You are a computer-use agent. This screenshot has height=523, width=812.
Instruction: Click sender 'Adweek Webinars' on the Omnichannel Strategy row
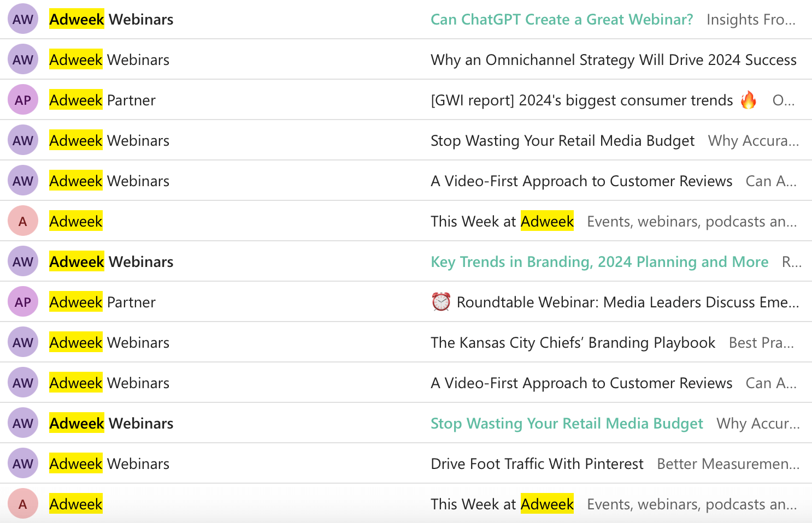[x=109, y=60]
